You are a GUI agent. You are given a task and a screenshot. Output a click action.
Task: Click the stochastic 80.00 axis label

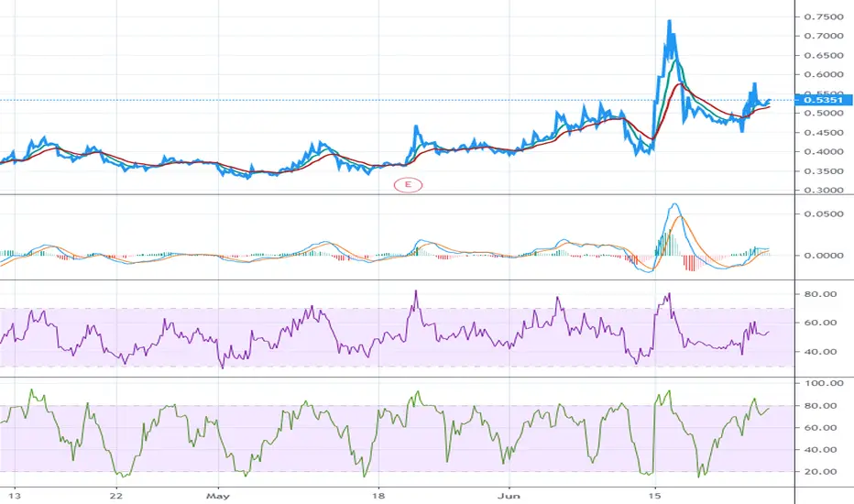(x=820, y=406)
